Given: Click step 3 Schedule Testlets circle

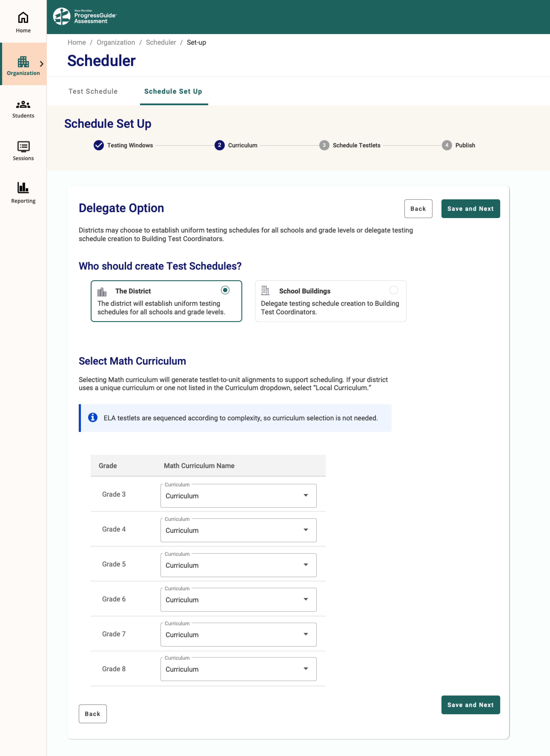Looking at the screenshot, I should pyautogui.click(x=324, y=145).
